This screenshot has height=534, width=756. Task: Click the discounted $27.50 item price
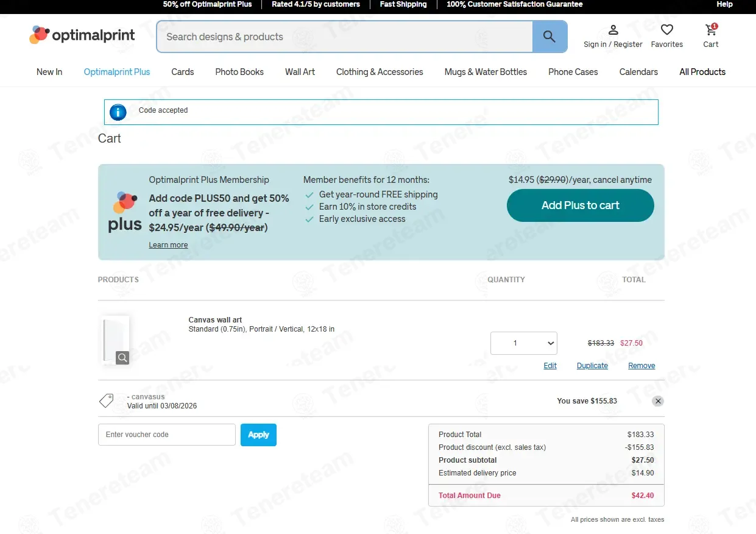tap(631, 343)
